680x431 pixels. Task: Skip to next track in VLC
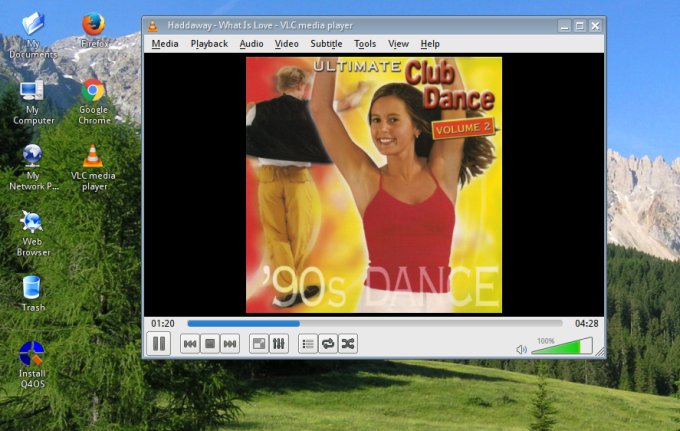(230, 344)
